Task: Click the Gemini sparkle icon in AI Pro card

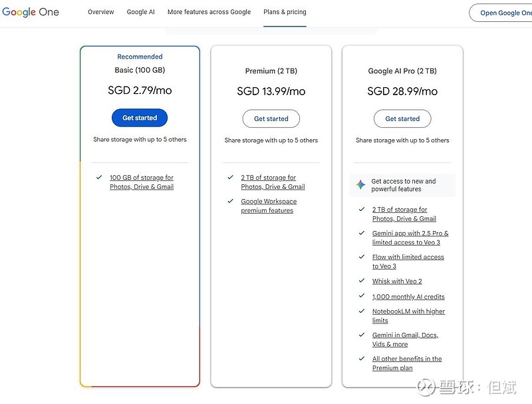Action: pos(360,184)
